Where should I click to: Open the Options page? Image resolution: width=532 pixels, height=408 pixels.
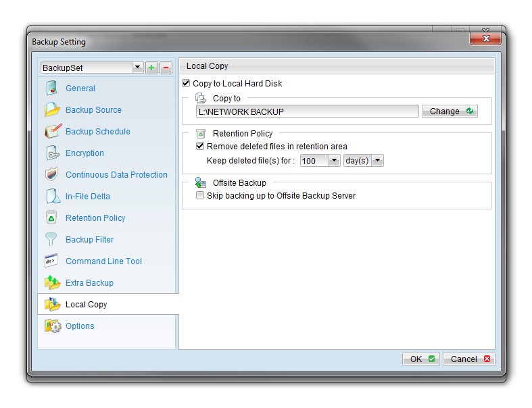tap(80, 326)
